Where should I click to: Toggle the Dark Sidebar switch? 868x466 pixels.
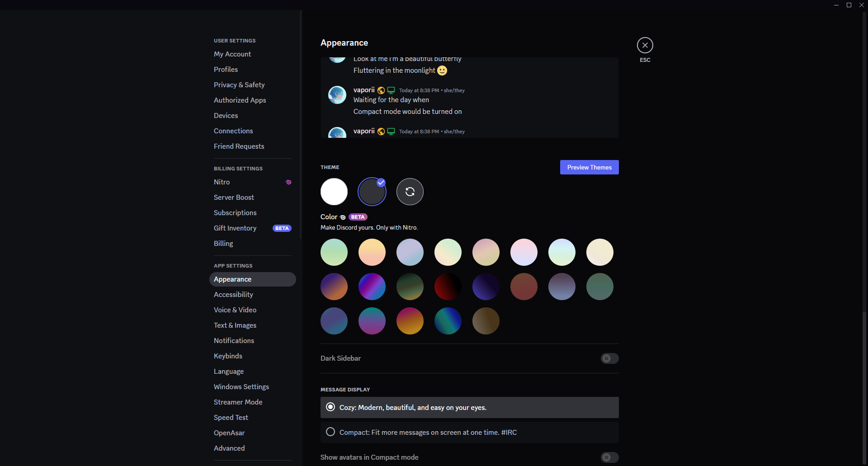(609, 358)
